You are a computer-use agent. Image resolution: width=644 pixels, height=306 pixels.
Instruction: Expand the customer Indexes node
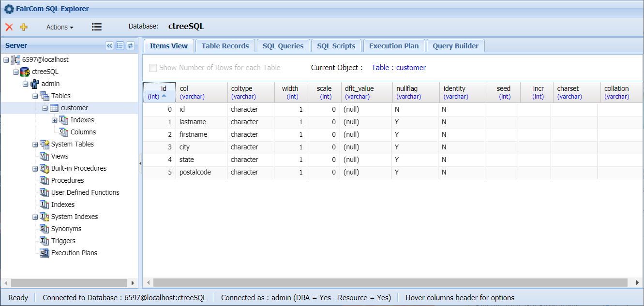[54, 120]
